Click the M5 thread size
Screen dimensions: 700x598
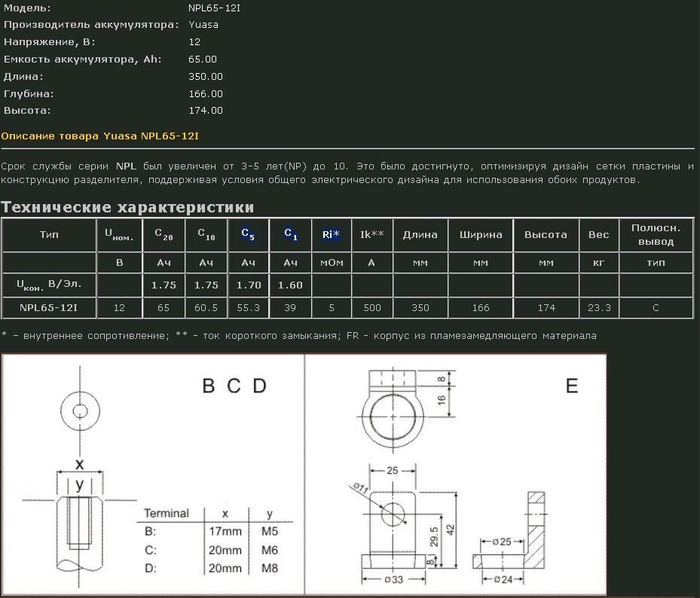point(270,532)
